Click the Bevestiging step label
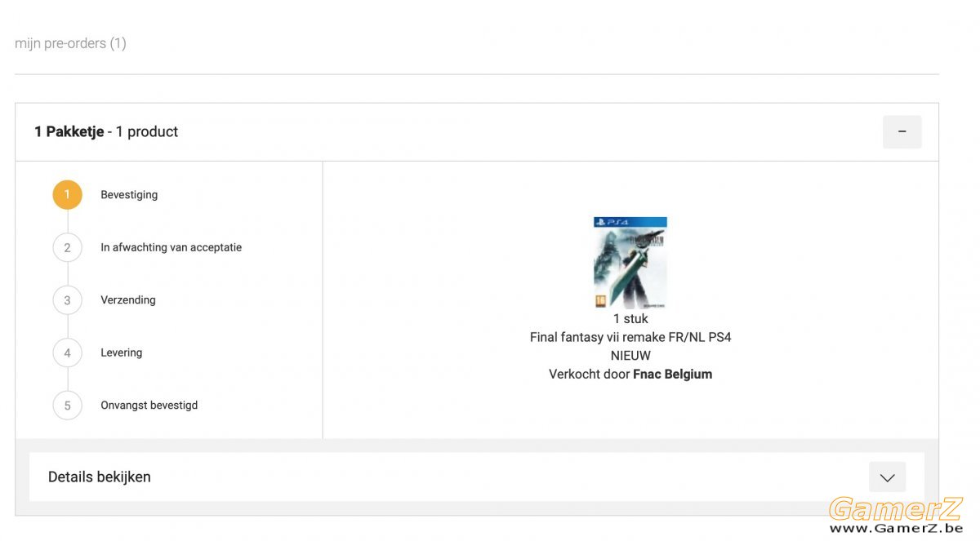Image resolution: width=980 pixels, height=541 pixels. 129,195
